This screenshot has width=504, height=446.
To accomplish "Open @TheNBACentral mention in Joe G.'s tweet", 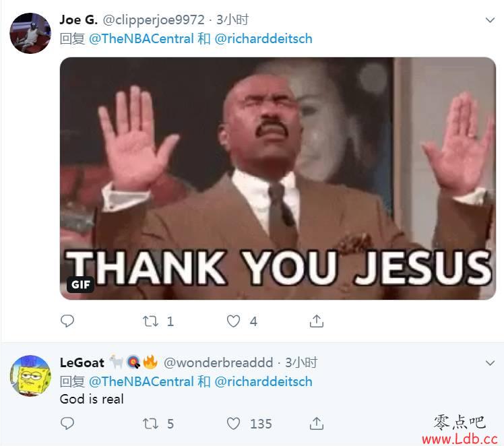I will 141,39.
